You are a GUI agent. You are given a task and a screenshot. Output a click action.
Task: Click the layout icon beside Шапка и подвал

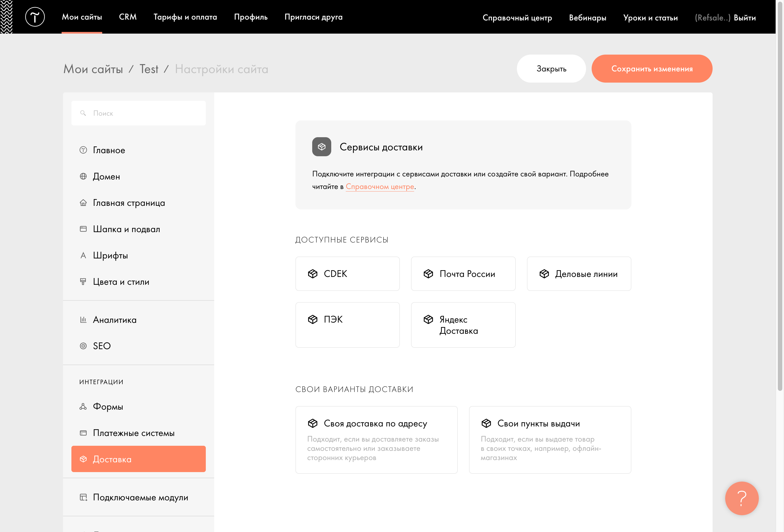point(83,229)
